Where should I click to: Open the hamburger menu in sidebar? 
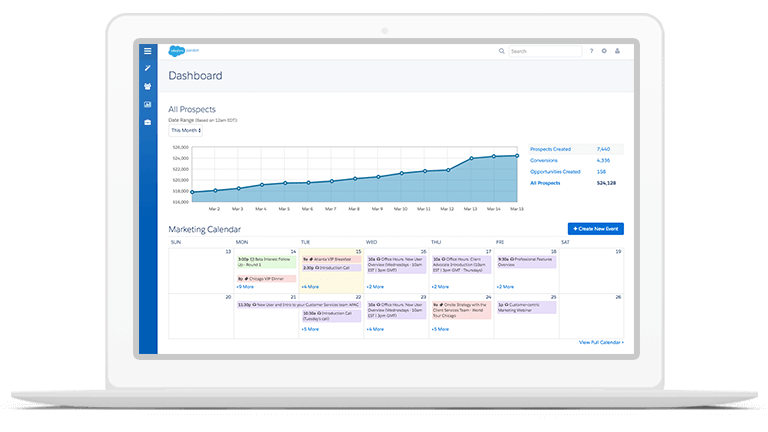coord(147,51)
